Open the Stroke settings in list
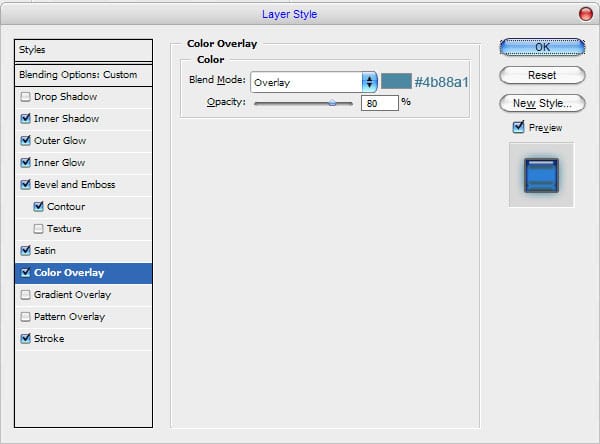The height and width of the screenshot is (444, 600). (49, 339)
